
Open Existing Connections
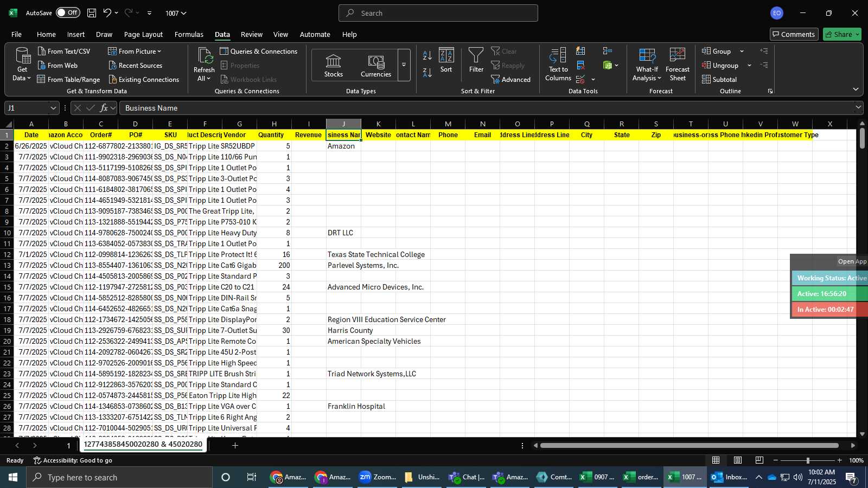point(143,79)
